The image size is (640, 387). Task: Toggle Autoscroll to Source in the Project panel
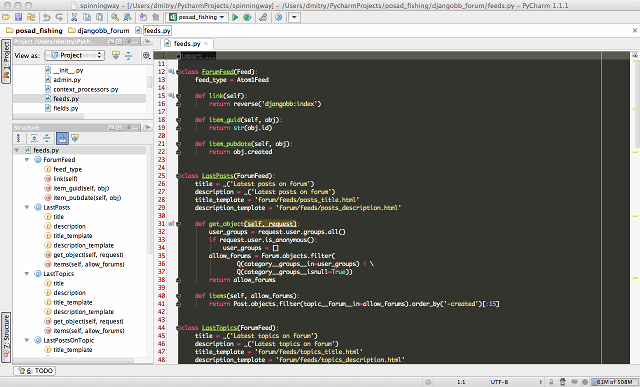point(116,55)
